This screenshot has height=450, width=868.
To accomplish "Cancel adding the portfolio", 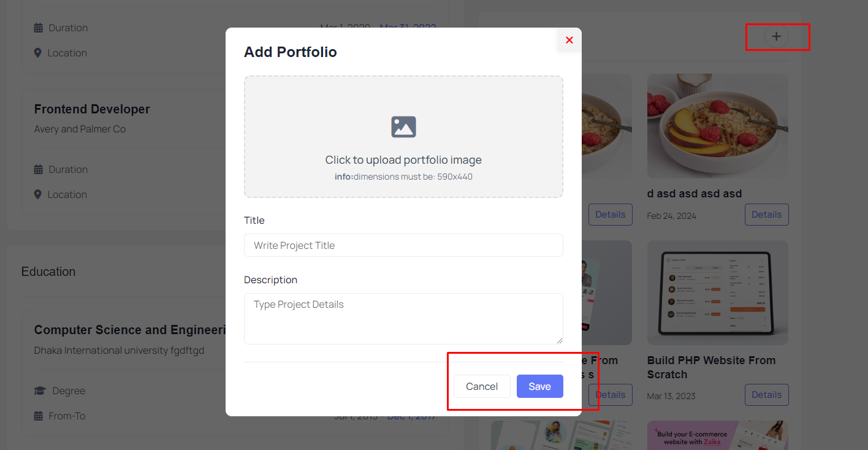I will coord(482,386).
